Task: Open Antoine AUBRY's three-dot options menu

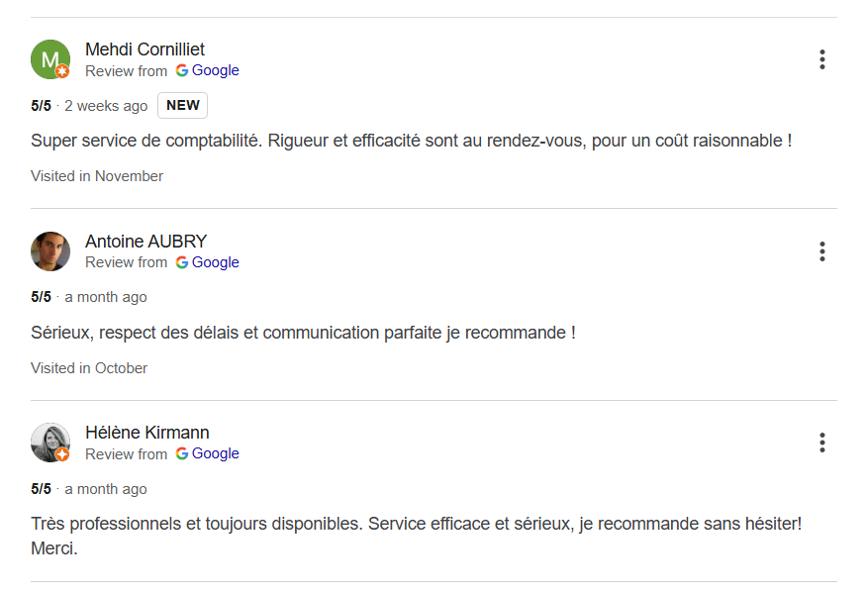Action: point(821,251)
